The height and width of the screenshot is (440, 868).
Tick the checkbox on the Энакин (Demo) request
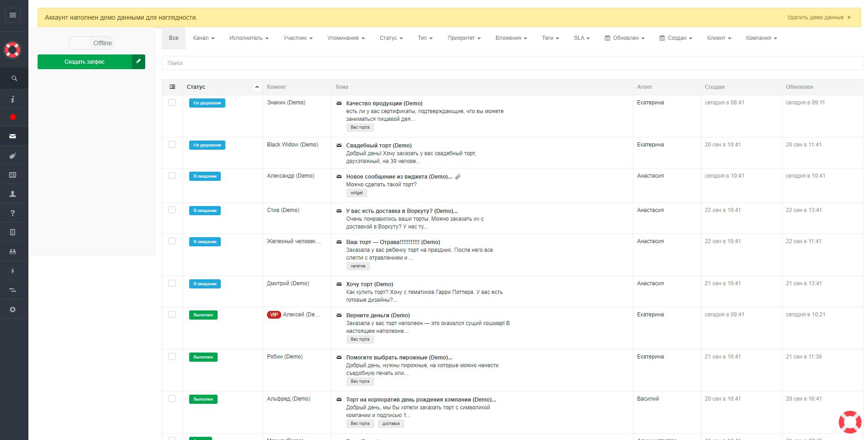pyautogui.click(x=173, y=103)
